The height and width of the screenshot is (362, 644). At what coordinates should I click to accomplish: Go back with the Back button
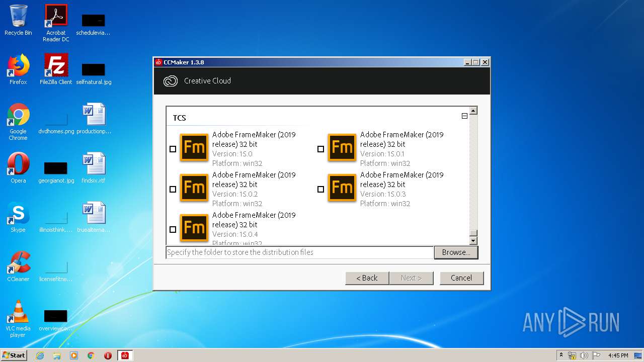pos(367,278)
